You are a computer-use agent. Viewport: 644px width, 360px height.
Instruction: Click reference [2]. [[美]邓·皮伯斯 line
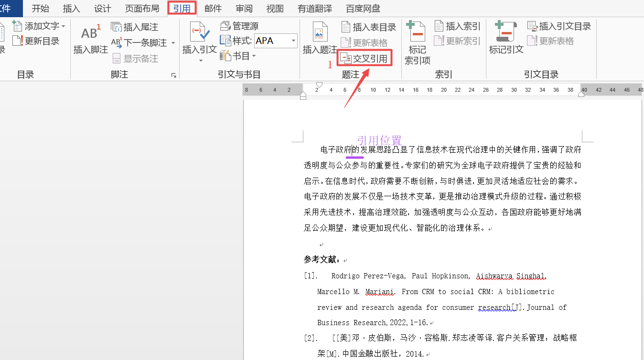pos(440,338)
